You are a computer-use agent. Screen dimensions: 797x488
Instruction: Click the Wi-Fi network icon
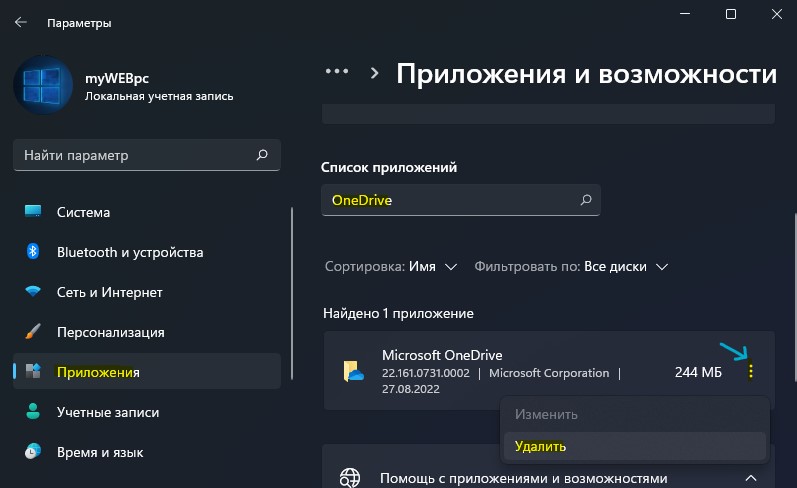[x=33, y=291]
